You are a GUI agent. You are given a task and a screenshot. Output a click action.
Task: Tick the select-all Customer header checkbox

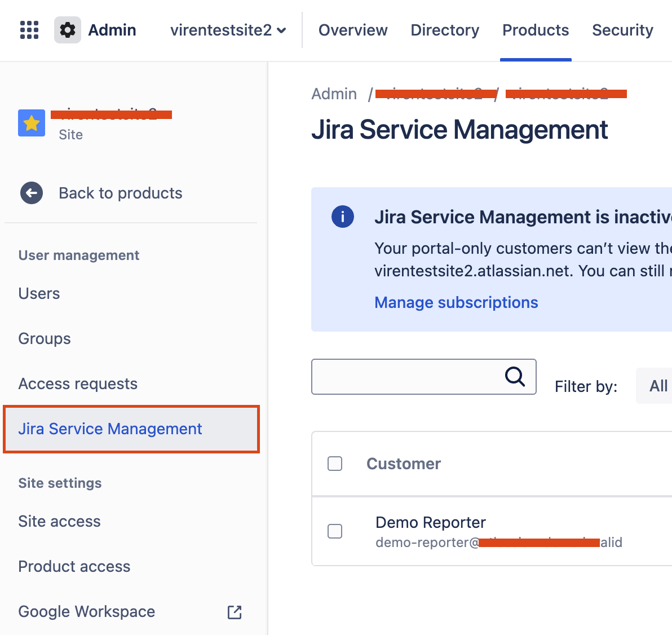pyautogui.click(x=335, y=464)
